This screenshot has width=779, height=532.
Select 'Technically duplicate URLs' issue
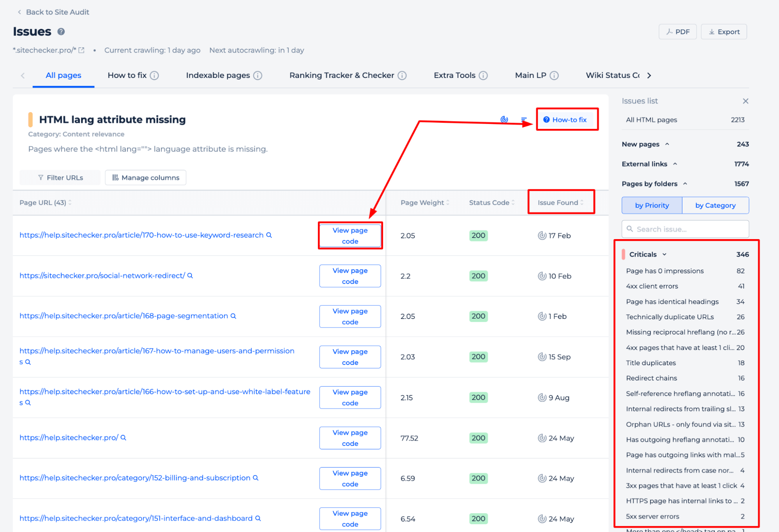685,317
